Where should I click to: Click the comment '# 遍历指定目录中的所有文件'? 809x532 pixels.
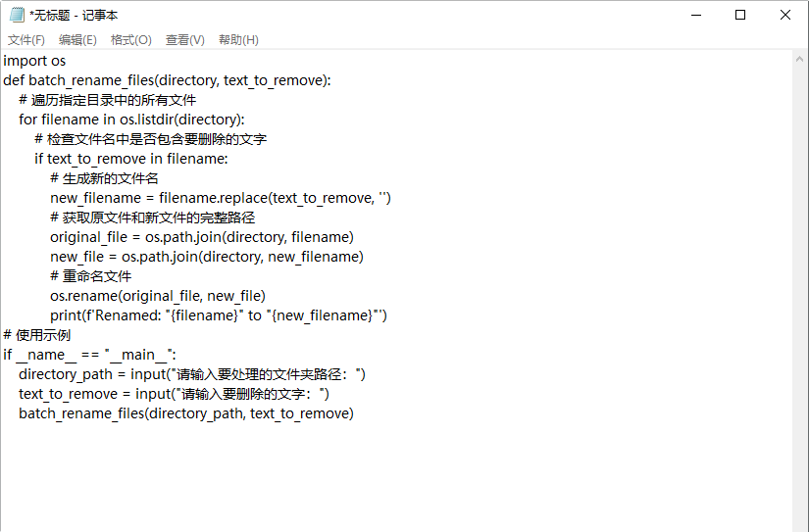tap(107, 100)
